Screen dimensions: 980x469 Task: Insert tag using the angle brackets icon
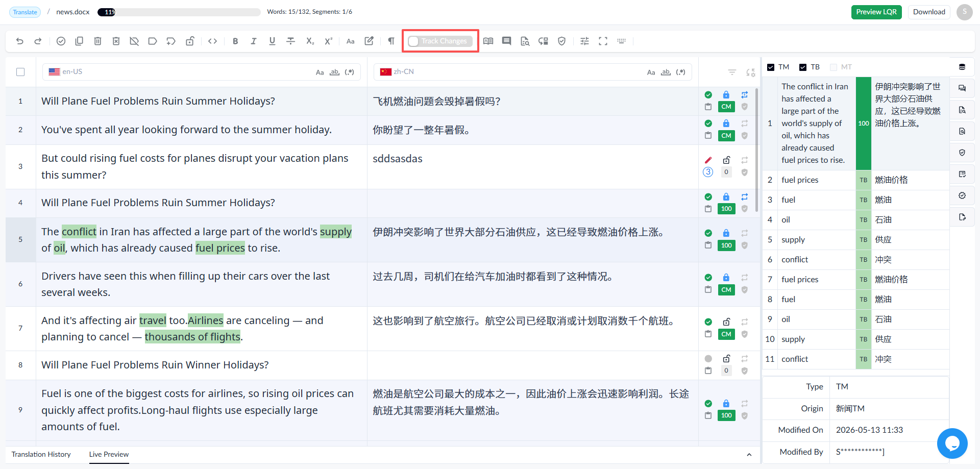tap(213, 41)
